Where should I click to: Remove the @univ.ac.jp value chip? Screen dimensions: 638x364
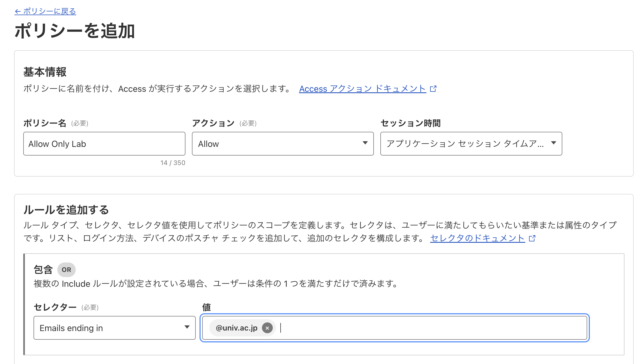[267, 328]
